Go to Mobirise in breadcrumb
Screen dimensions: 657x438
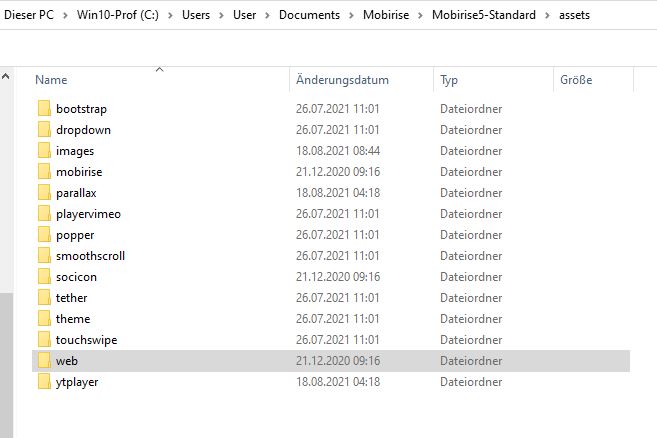point(386,15)
